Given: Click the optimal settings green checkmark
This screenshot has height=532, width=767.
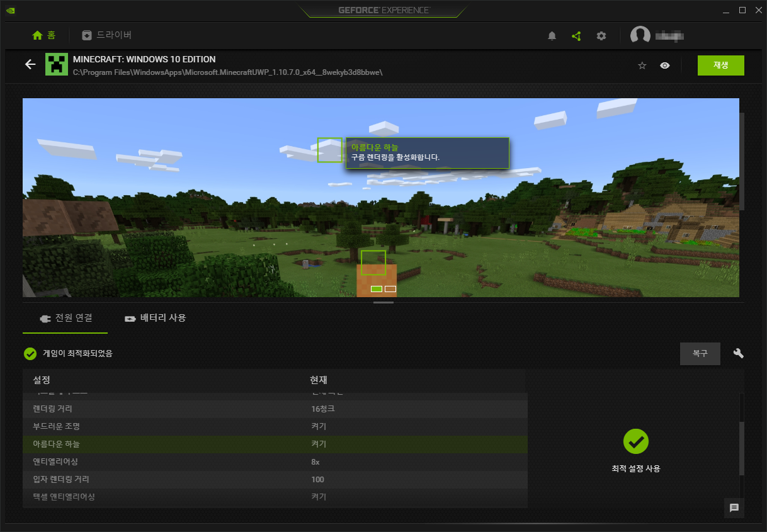Looking at the screenshot, I should [636, 441].
